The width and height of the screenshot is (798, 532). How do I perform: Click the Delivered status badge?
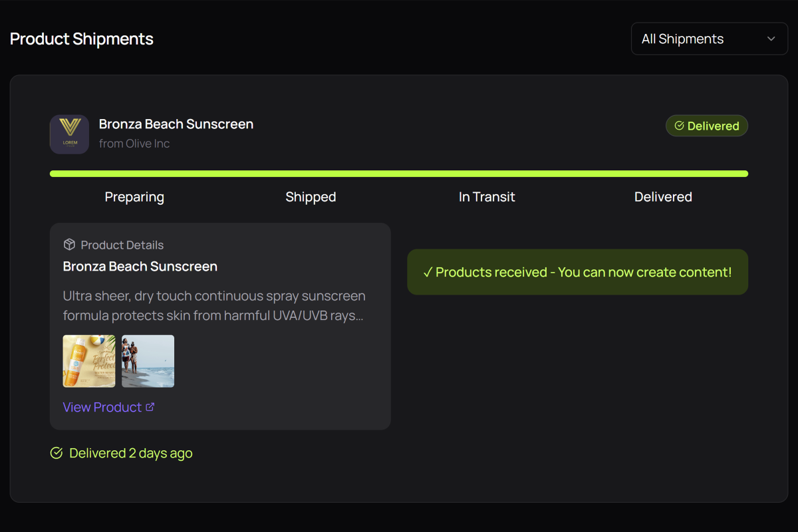tap(706, 126)
